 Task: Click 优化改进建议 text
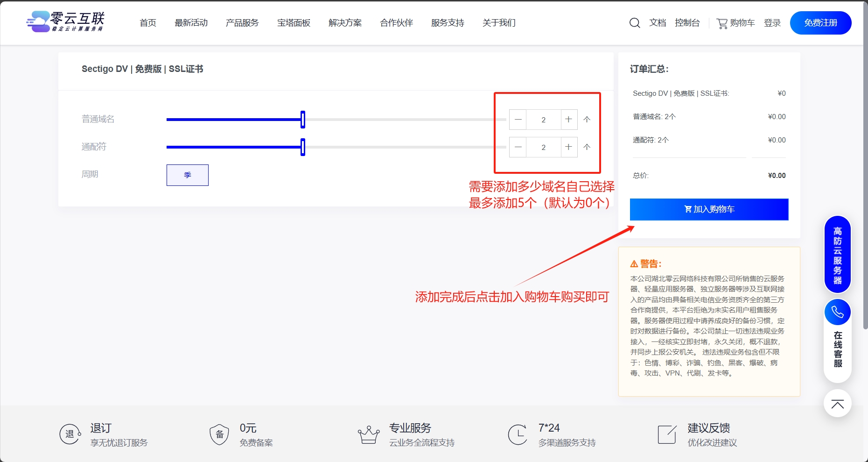tap(712, 443)
